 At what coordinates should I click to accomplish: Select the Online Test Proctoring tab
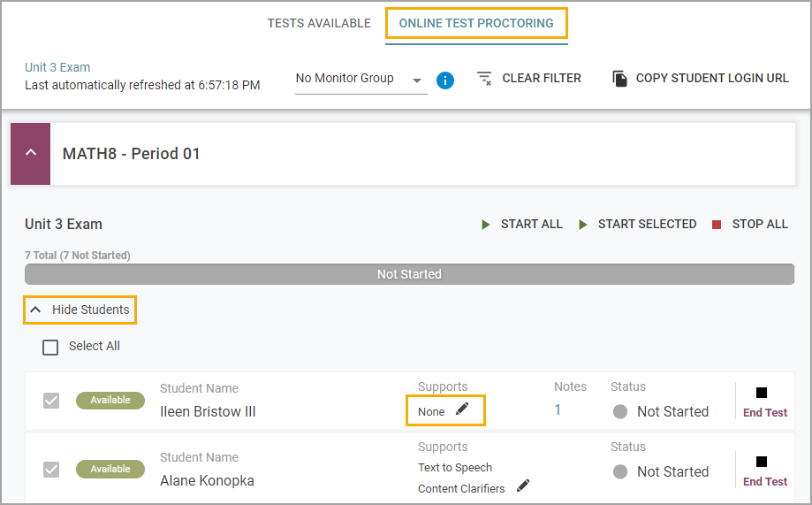[x=476, y=23]
